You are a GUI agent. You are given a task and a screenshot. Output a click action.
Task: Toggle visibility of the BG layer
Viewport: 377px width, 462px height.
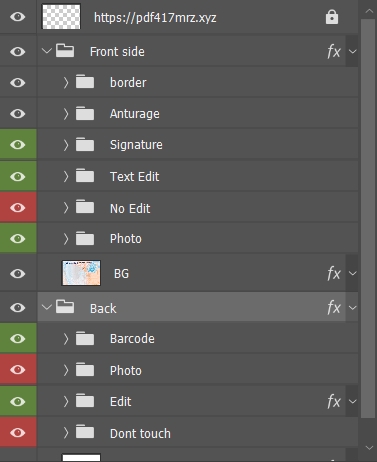(x=18, y=274)
